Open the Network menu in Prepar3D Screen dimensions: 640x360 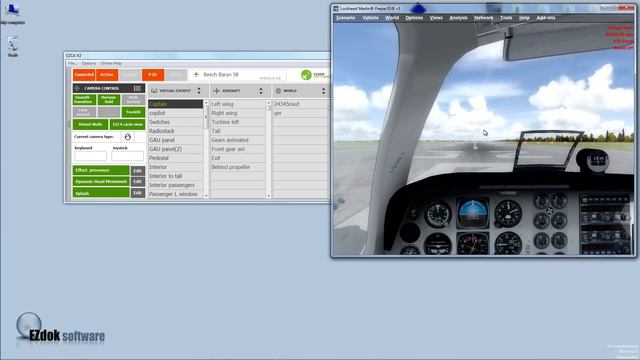[484, 18]
